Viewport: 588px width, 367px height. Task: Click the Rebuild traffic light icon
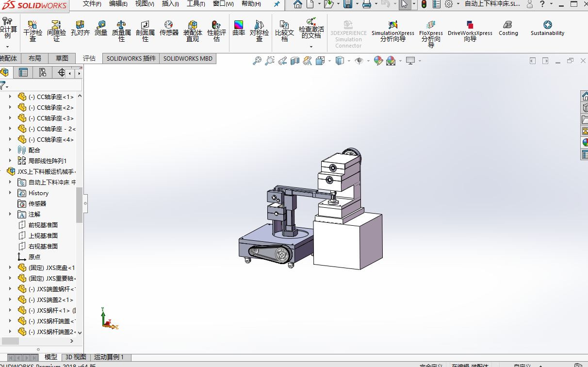click(424, 4)
